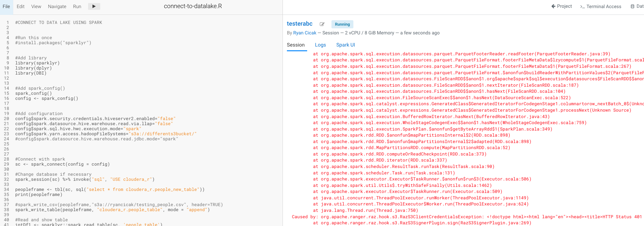
Task: Run the script with the play button
Action: 94,6
